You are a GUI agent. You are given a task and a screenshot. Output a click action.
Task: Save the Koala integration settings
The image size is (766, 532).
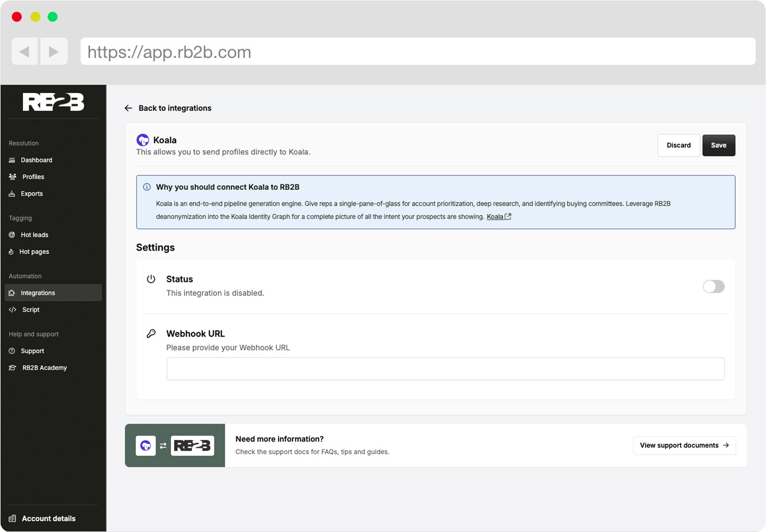719,145
